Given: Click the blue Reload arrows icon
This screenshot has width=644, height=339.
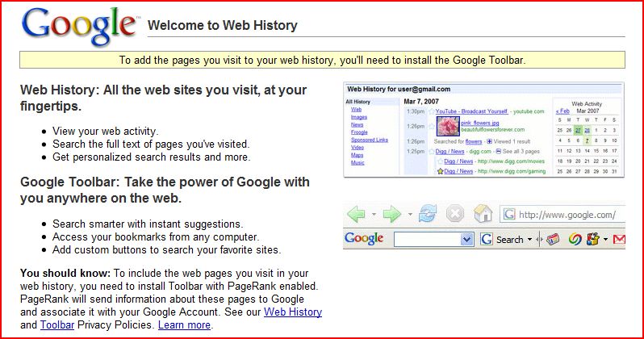Looking at the screenshot, I should [x=428, y=214].
